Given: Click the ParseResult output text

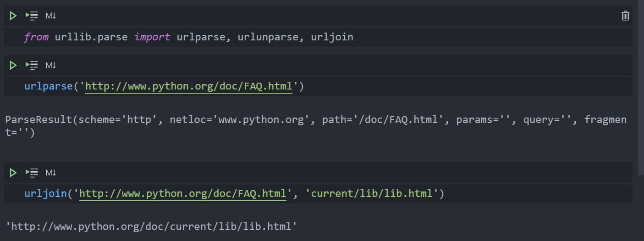Looking at the screenshot, I should pos(316,126).
